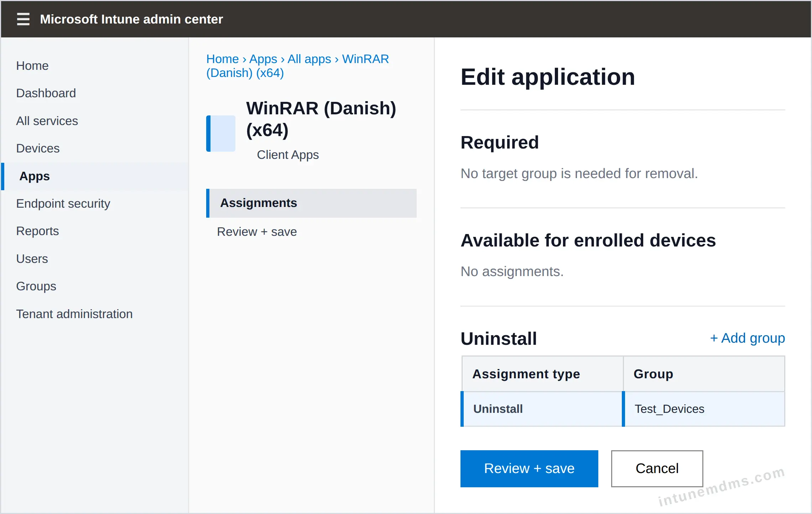This screenshot has width=812, height=514.
Task: Click the WinRAR app icon placeholder
Action: coord(221,134)
